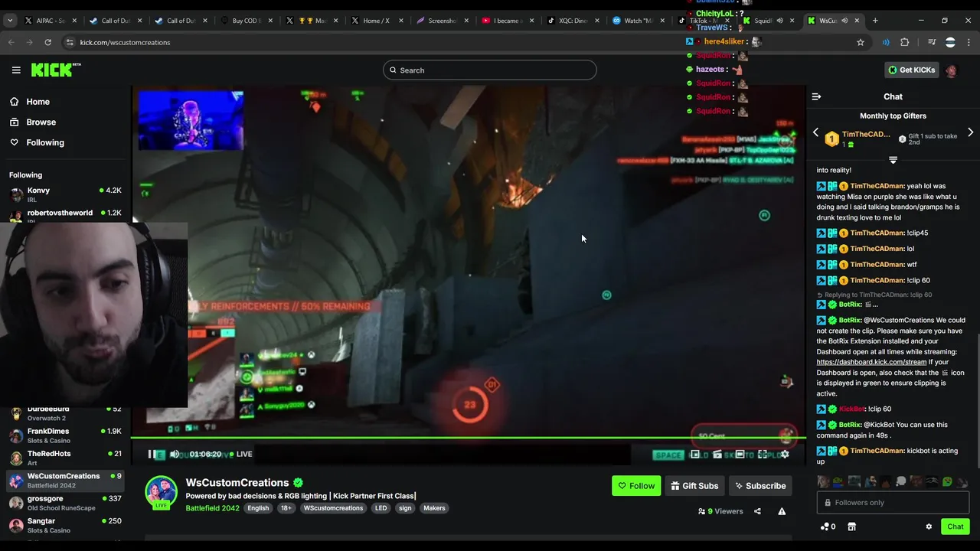Image resolution: width=980 pixels, height=551 pixels.
Task: Follow WsCustomCreations
Action: point(636,486)
